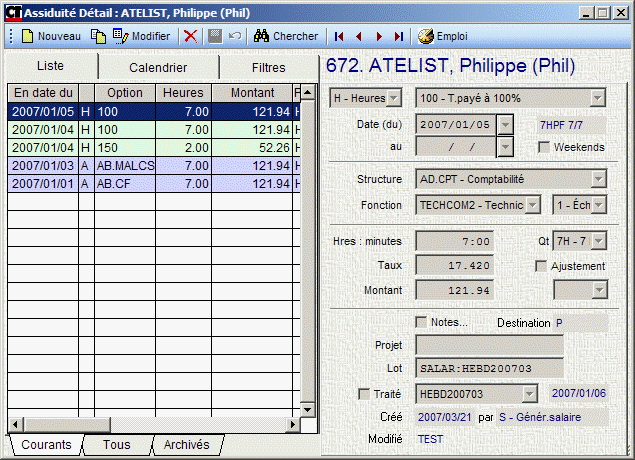Open the 100 - T.payé à 100% dropdown
Screen dimensions: 635x460
tap(598, 98)
